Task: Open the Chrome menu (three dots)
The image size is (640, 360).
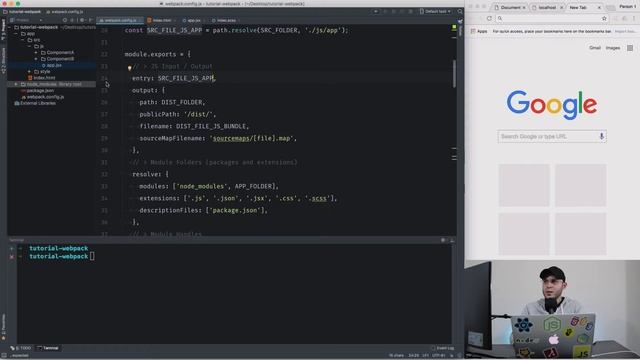Action: (x=634, y=18)
